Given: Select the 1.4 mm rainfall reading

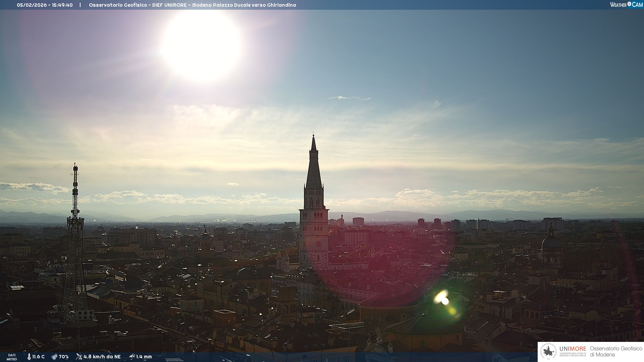Looking at the screenshot, I should pyautogui.click(x=144, y=357).
